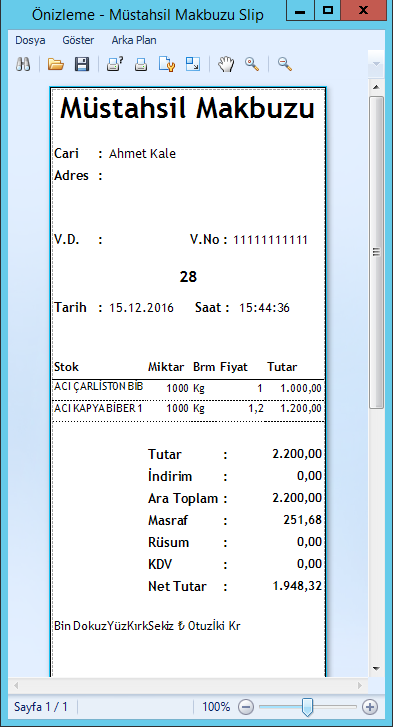
Task: Click the zoom slider handle in status bar
Action: [307, 707]
